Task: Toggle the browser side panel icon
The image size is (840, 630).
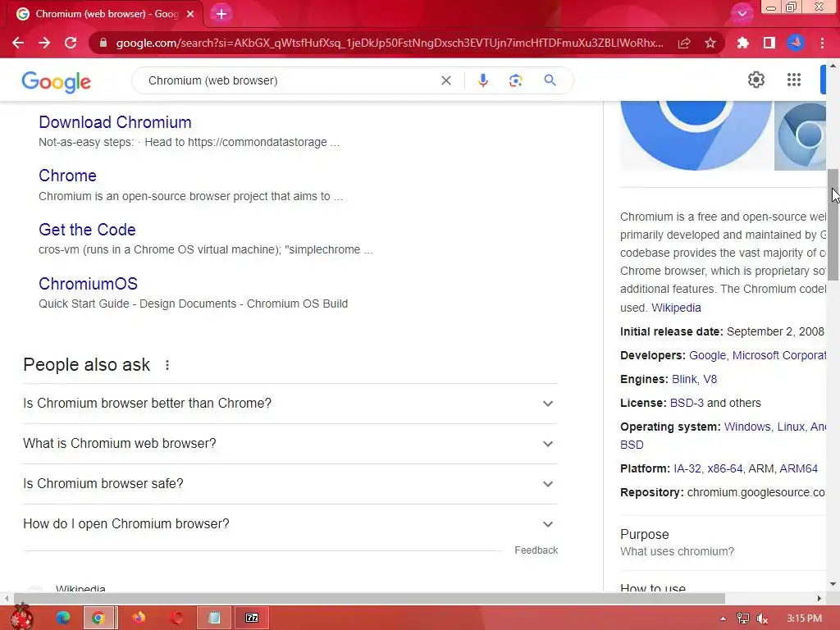Action: coord(769,43)
